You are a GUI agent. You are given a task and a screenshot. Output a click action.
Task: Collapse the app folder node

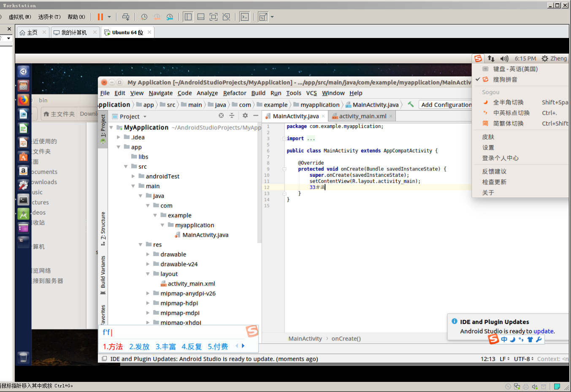[x=119, y=147]
